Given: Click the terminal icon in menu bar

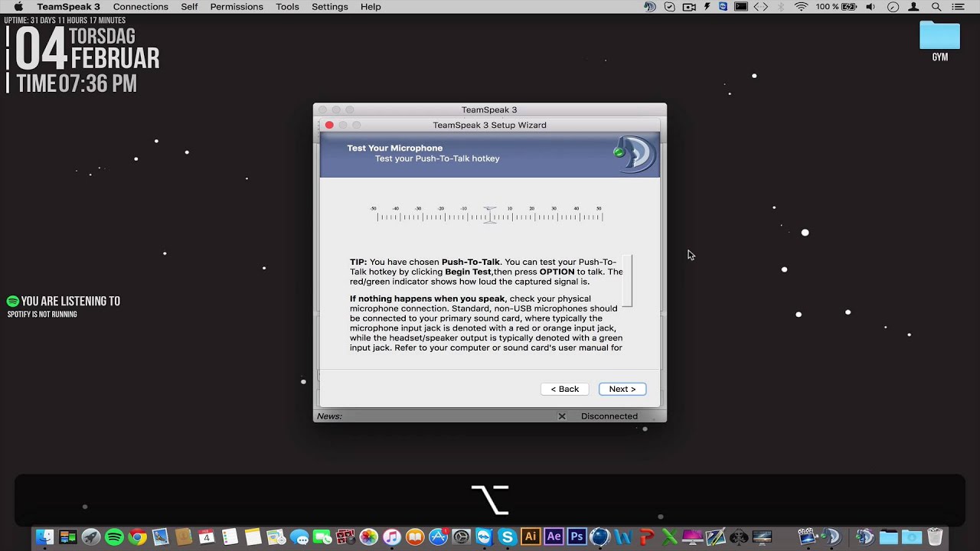Looking at the screenshot, I should coord(741,7).
